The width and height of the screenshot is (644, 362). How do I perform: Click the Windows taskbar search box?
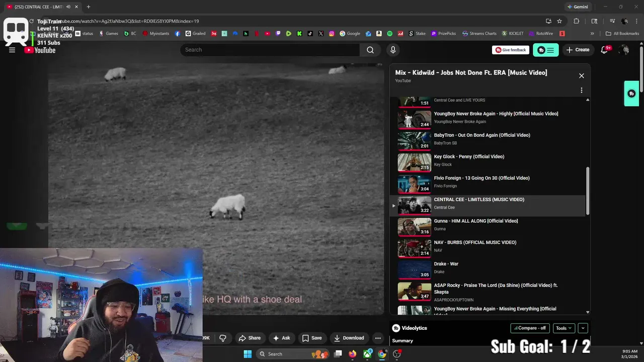pyautogui.click(x=292, y=354)
